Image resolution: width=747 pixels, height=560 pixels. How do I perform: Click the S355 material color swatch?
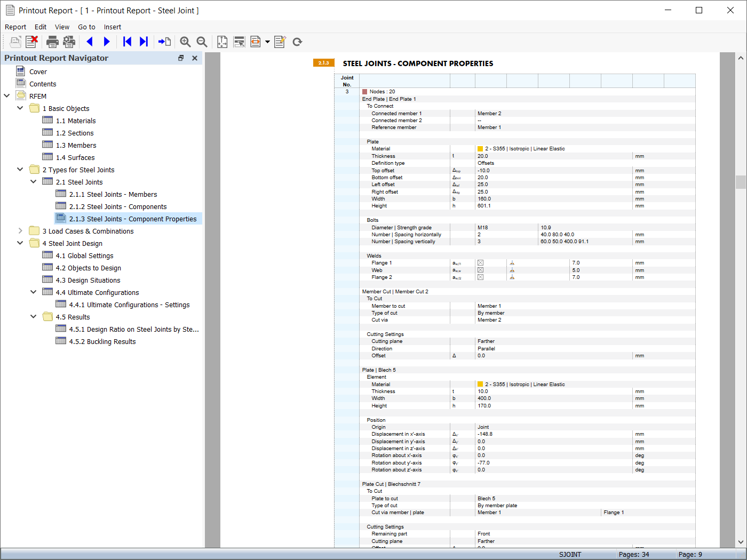coord(480,148)
